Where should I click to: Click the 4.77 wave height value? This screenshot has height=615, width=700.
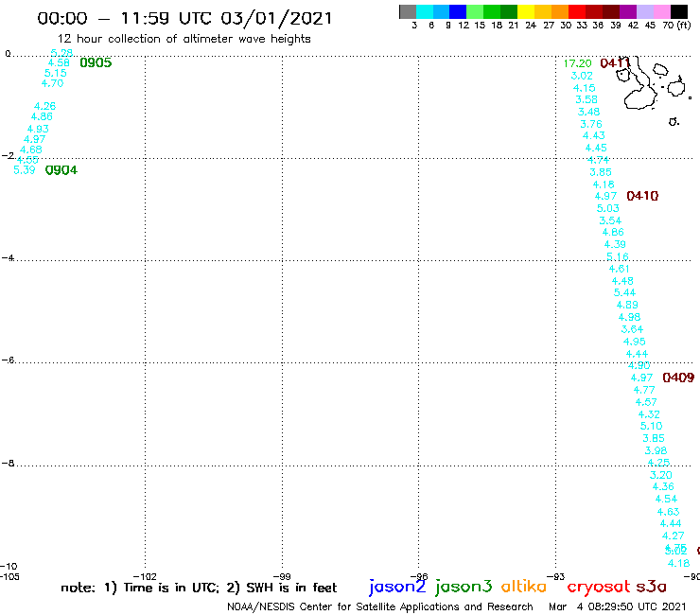point(644,390)
